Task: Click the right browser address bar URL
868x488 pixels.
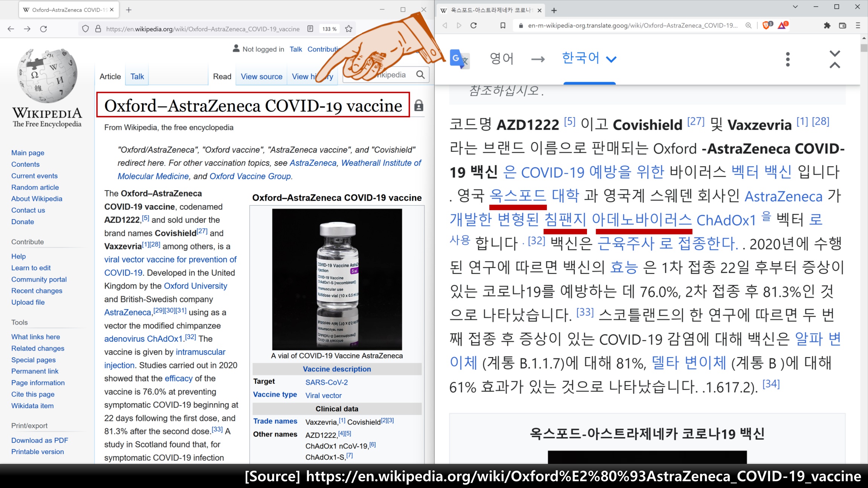Action: 633,25
